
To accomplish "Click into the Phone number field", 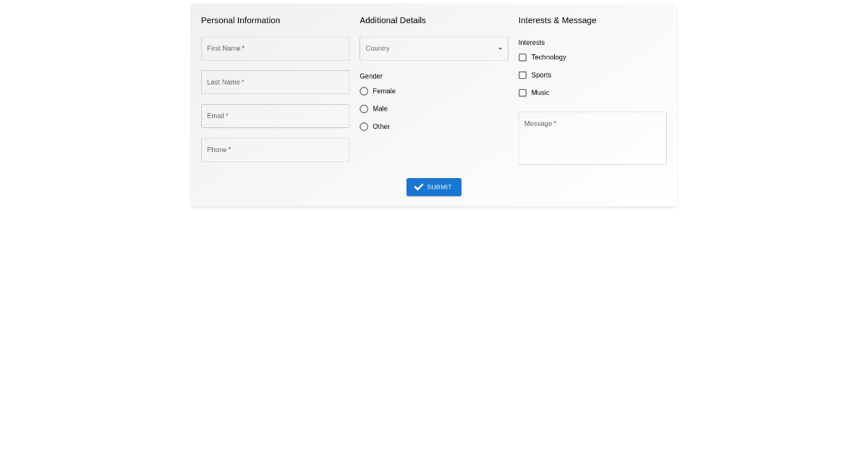I will (275, 150).
